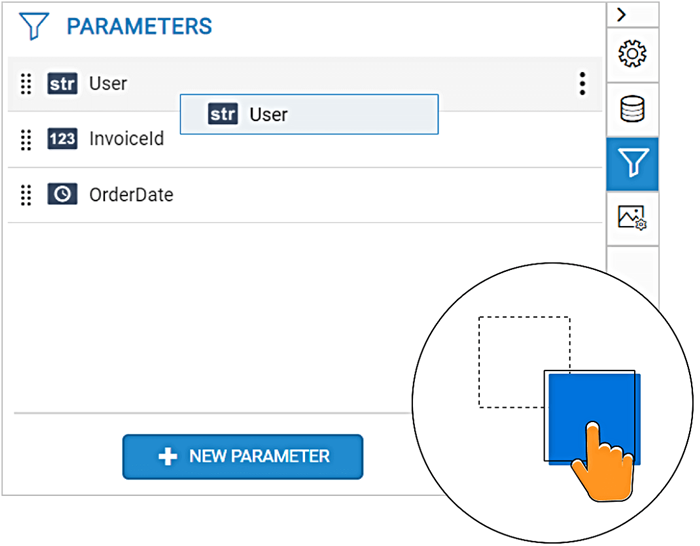
Task: Select the InvoiceId parameter
Action: [126, 139]
